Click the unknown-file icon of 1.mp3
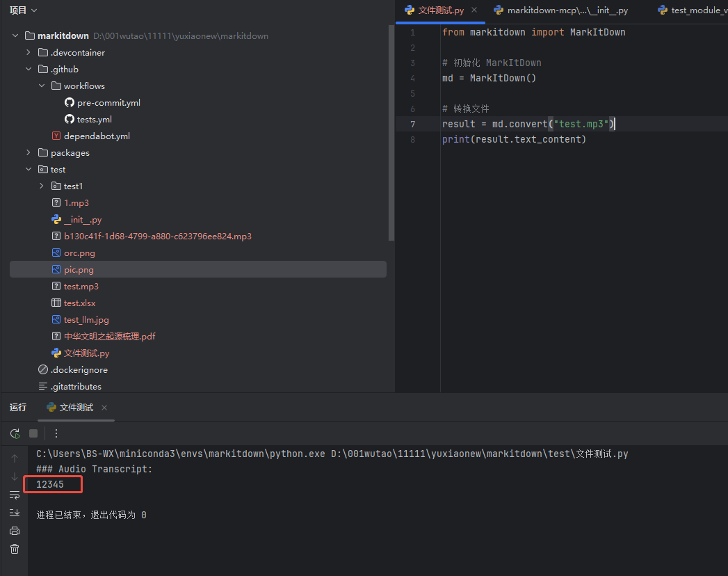This screenshot has height=576, width=728. click(56, 203)
